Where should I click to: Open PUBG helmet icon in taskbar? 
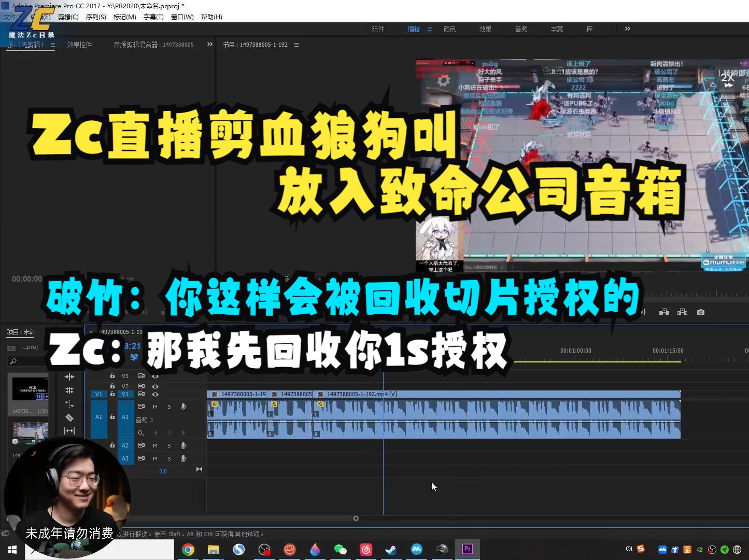(442, 550)
